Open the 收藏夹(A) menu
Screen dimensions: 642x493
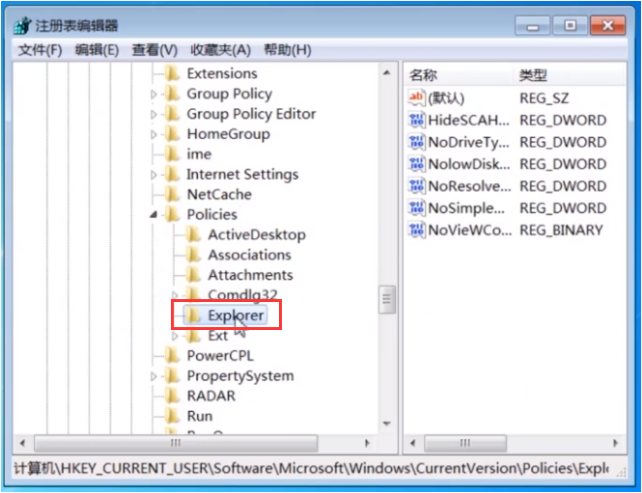(x=221, y=50)
